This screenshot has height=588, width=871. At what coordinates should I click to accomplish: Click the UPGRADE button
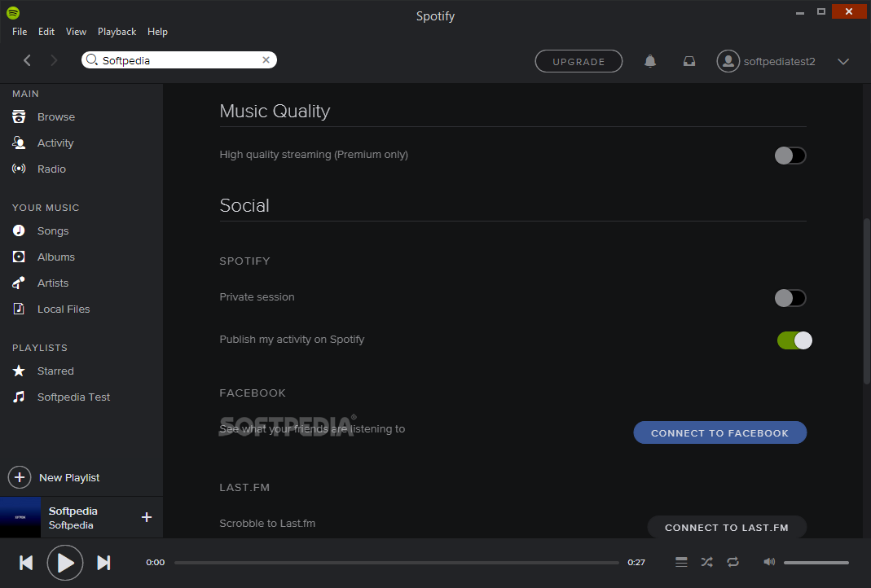(x=578, y=61)
